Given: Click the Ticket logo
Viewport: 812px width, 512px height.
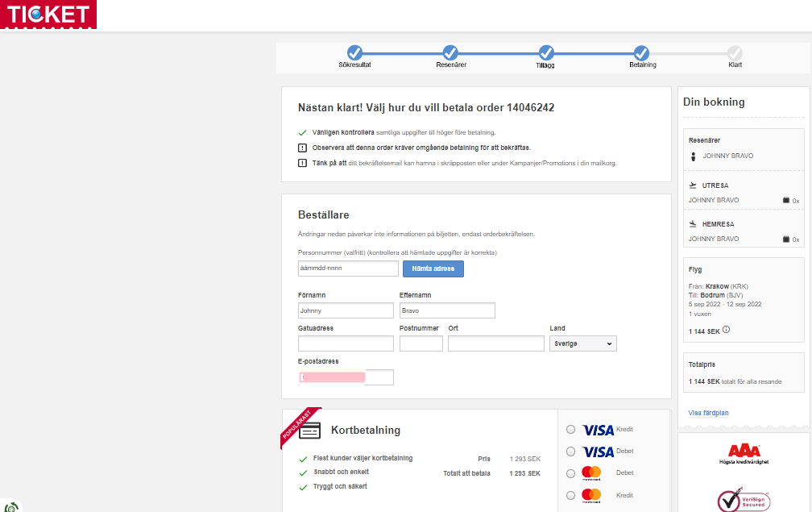Looking at the screenshot, I should 48,15.
